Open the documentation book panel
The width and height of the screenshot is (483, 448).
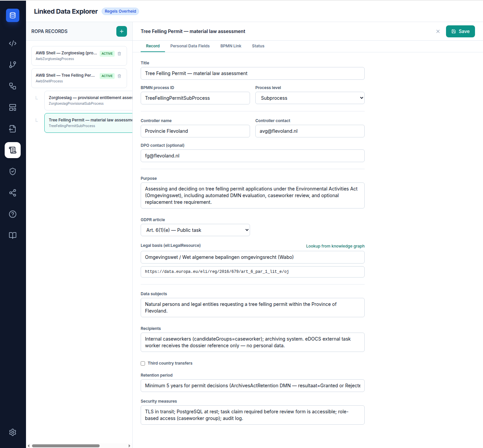[x=12, y=235]
